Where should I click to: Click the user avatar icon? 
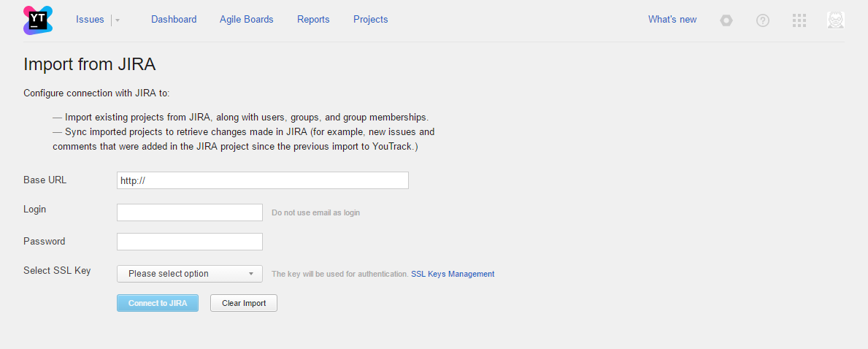point(836,20)
